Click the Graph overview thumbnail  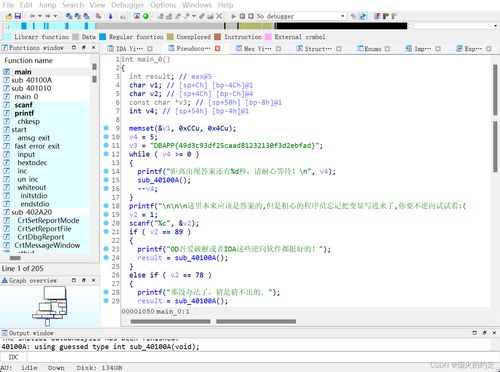pyautogui.click(x=51, y=306)
